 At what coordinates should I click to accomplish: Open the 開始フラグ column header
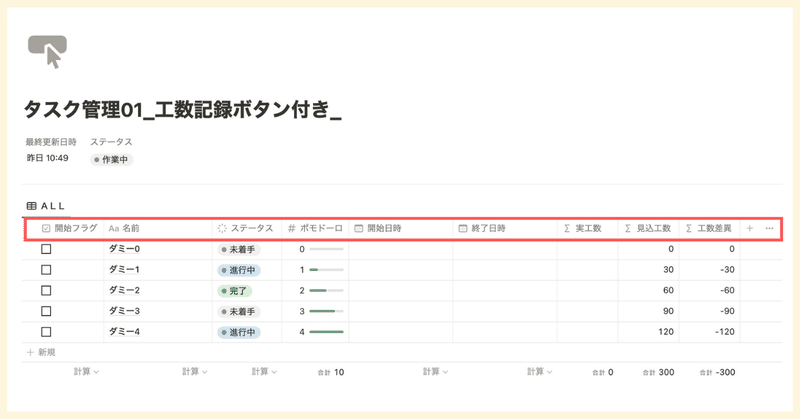coord(69,229)
